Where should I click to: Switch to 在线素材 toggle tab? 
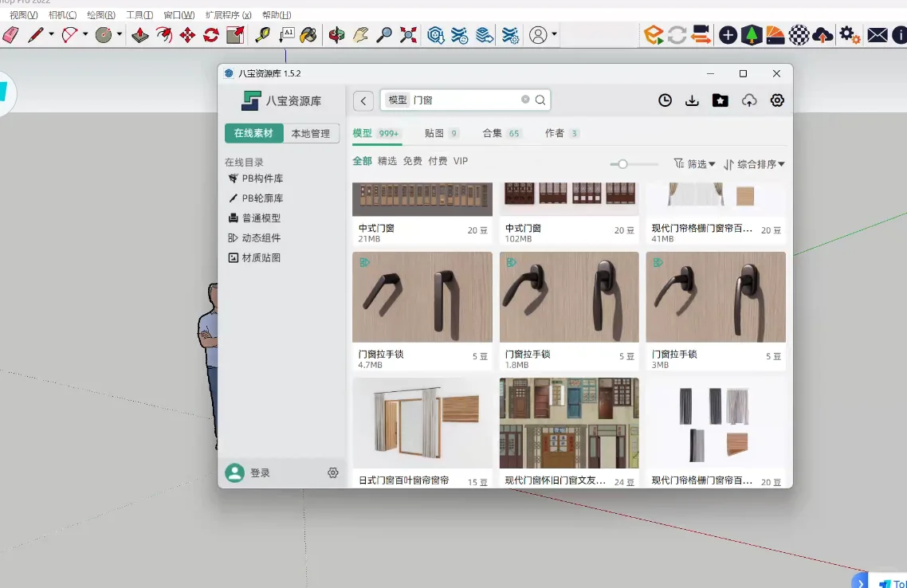[x=254, y=133]
